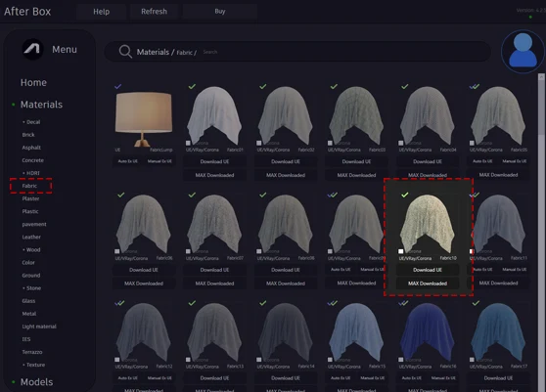Tick the white checkbox on the Fabric10 card
This screenshot has height=392, width=546.
(x=401, y=251)
